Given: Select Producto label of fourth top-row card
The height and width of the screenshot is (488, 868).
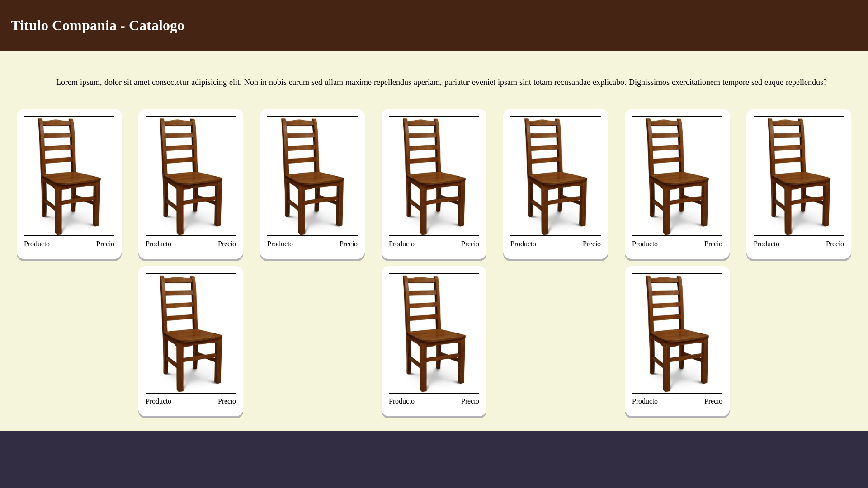Looking at the screenshot, I should click(401, 244).
